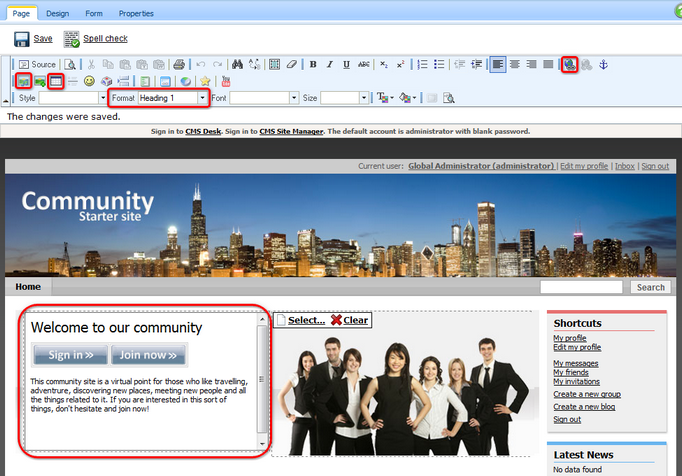Image resolution: width=682 pixels, height=476 pixels.
Task: Click the Save button
Action: pos(33,39)
